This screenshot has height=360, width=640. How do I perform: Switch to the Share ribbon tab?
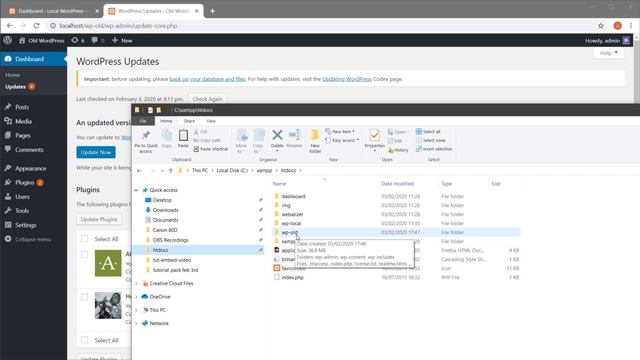pos(189,121)
